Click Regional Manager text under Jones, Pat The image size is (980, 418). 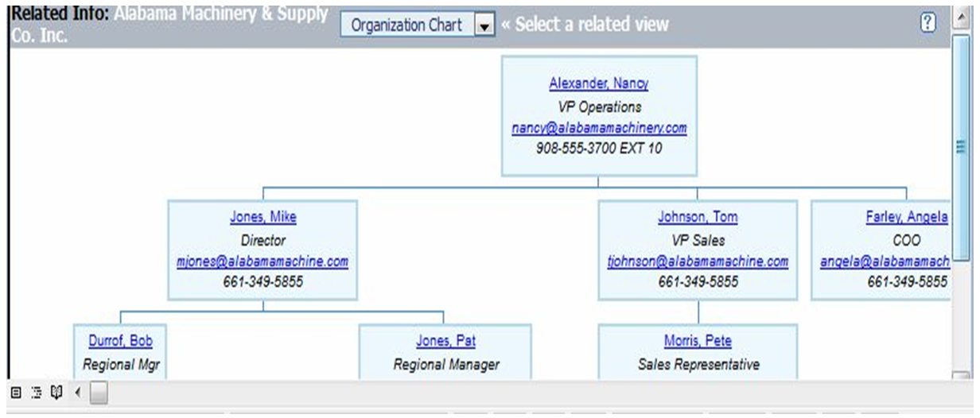[445, 365]
